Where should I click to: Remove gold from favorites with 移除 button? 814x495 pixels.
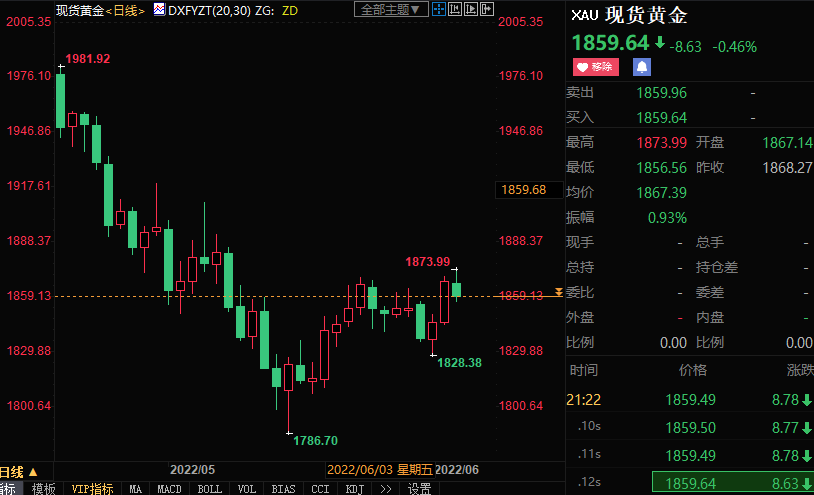click(x=596, y=67)
